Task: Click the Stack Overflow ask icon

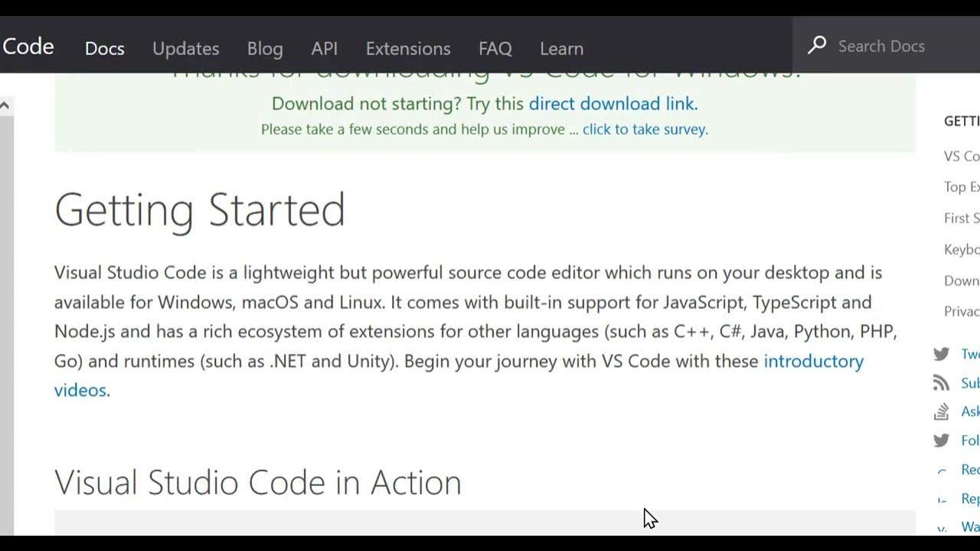Action: [941, 412]
